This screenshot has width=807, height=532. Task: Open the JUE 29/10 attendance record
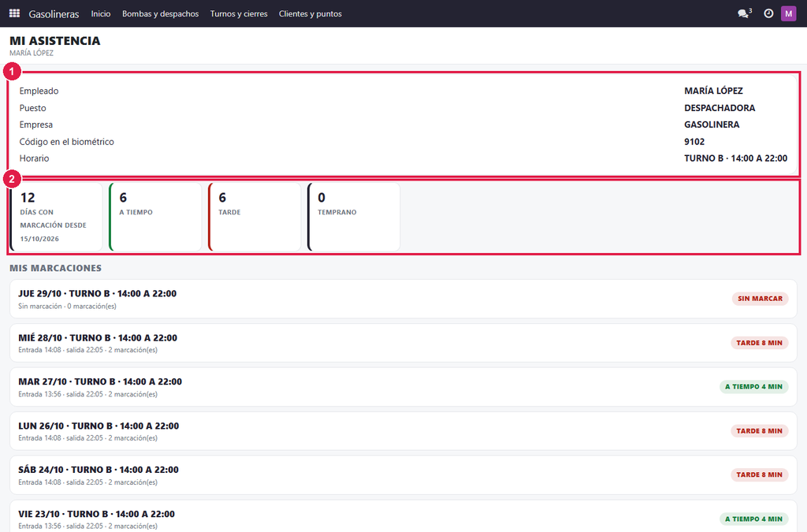click(x=403, y=299)
